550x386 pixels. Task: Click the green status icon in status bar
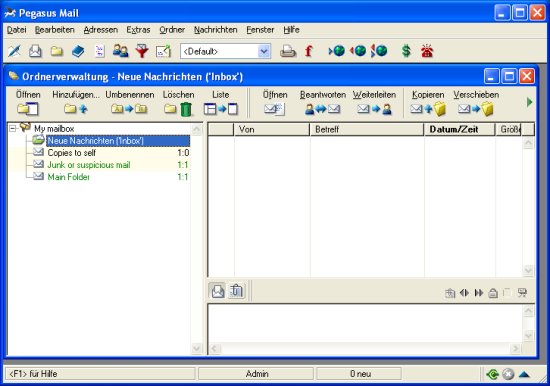(x=492, y=374)
